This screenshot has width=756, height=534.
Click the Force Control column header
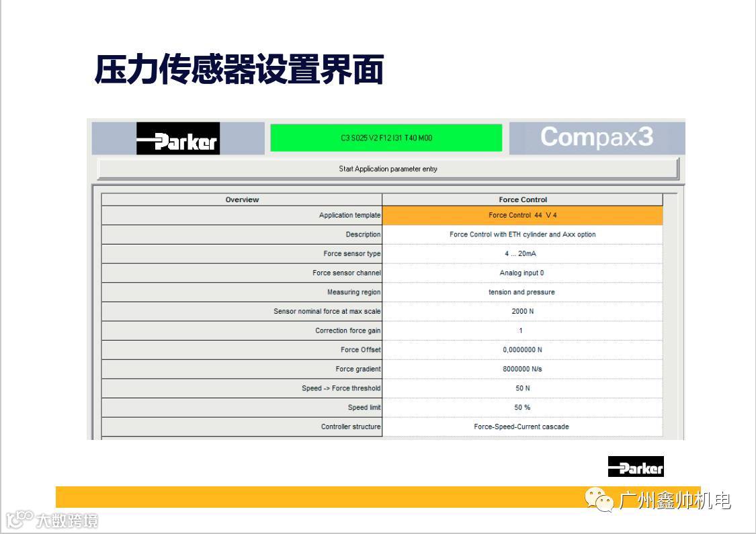(x=523, y=199)
